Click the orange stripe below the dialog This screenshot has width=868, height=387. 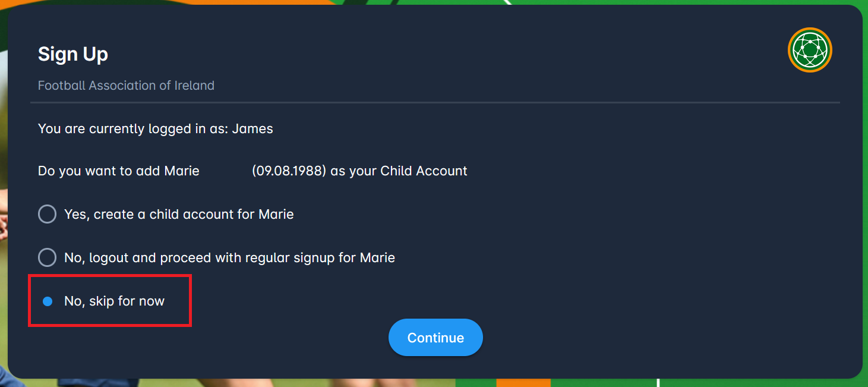pyautogui.click(x=523, y=383)
